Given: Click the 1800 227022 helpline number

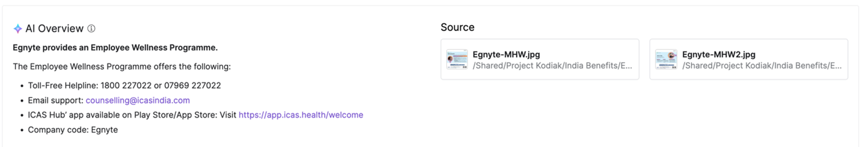Looking at the screenshot, I should [126, 86].
